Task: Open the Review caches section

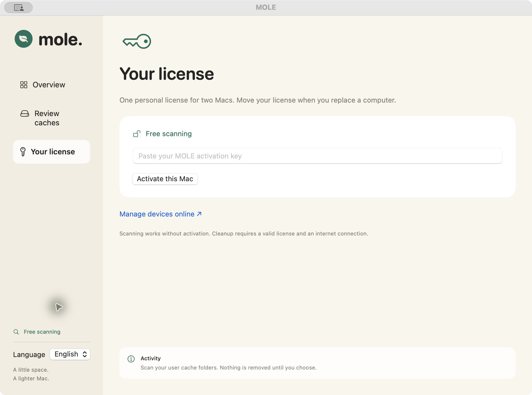Action: click(x=52, y=118)
